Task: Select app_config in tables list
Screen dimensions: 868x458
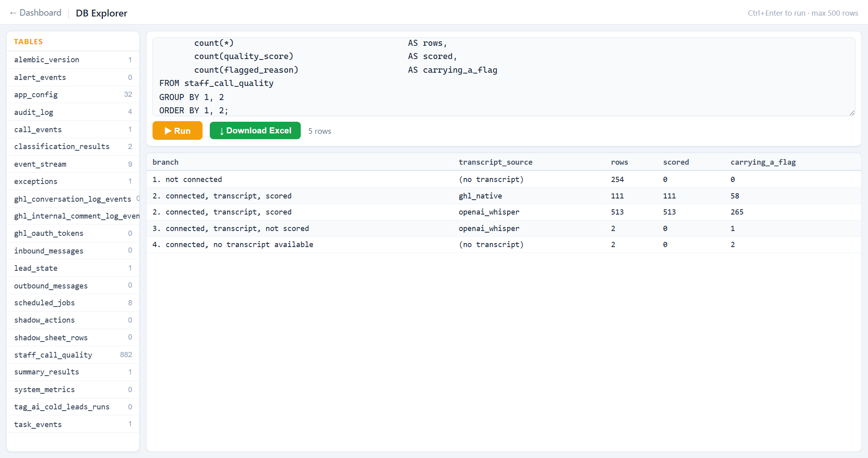Action: pyautogui.click(x=73, y=94)
